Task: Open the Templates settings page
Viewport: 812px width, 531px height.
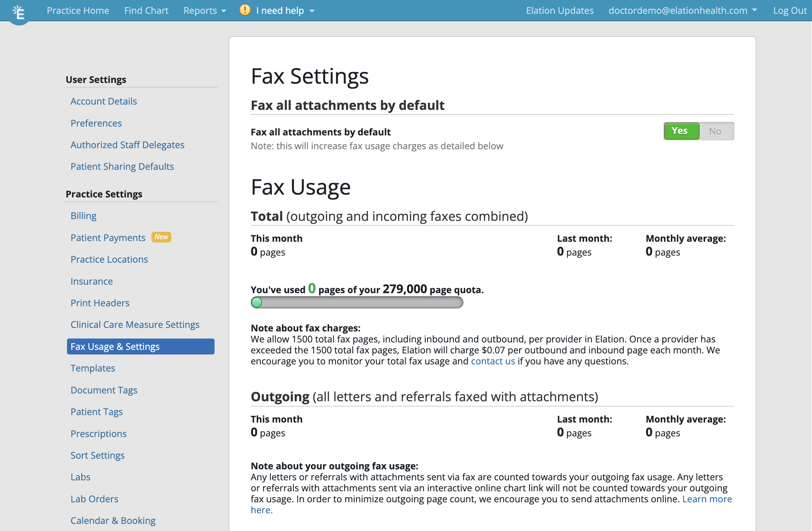Action: coord(93,368)
